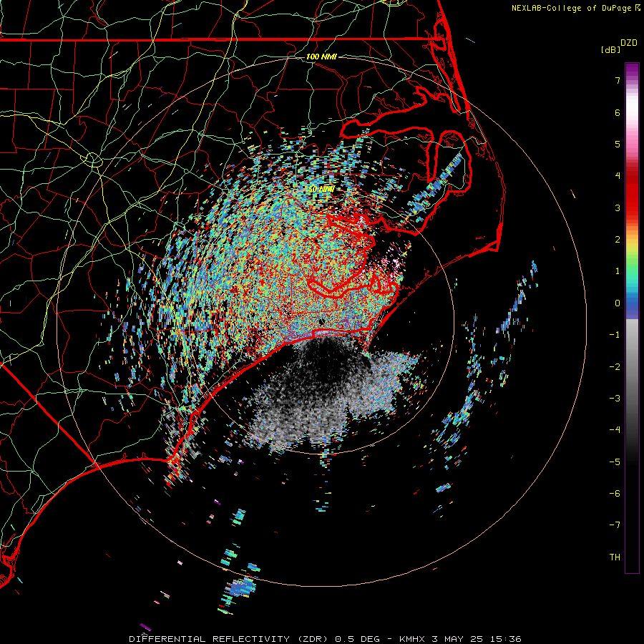Click the -4 value on color scale

(x=615, y=429)
